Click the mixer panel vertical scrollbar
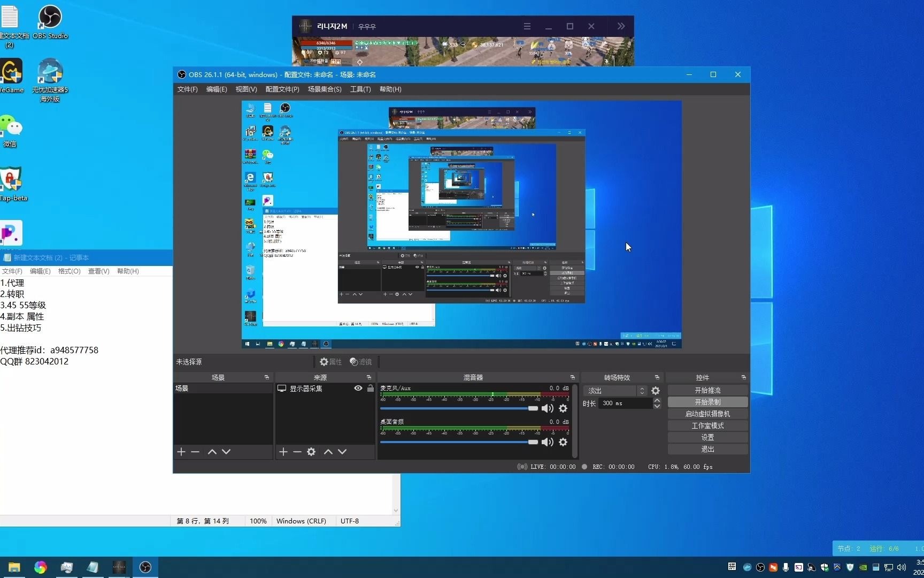The image size is (924, 578). click(575, 421)
